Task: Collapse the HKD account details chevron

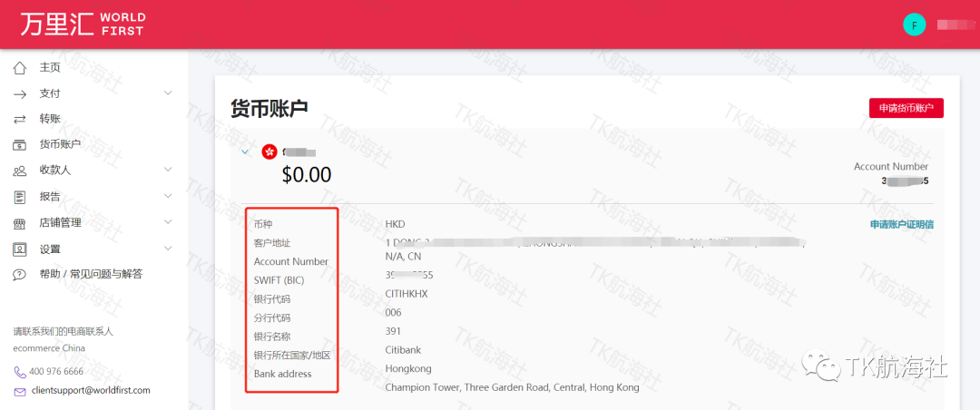Action: [244, 151]
